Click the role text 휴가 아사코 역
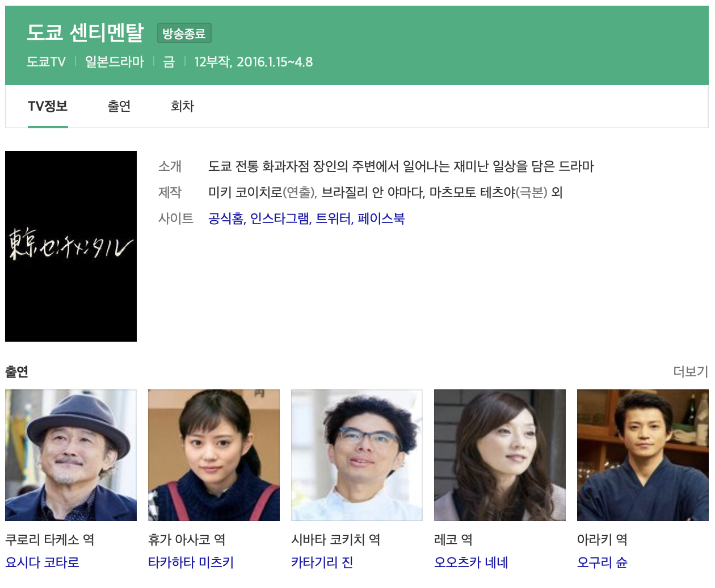 pos(187,540)
